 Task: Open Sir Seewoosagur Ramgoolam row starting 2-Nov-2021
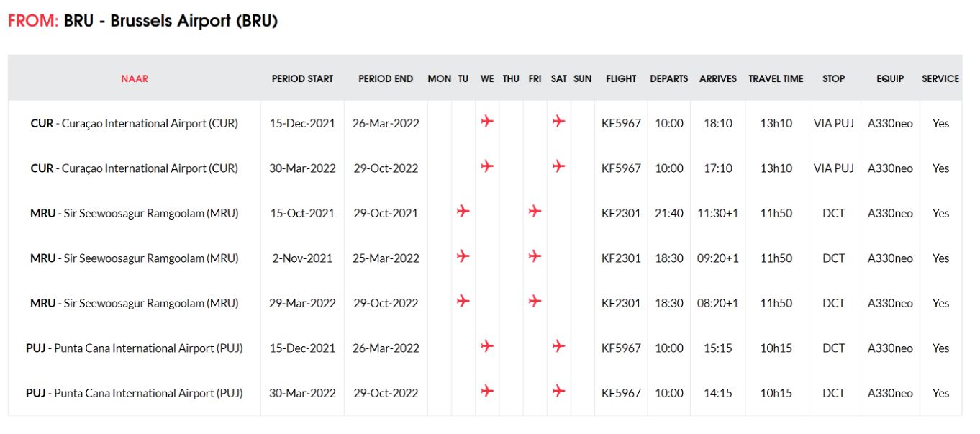click(x=134, y=258)
